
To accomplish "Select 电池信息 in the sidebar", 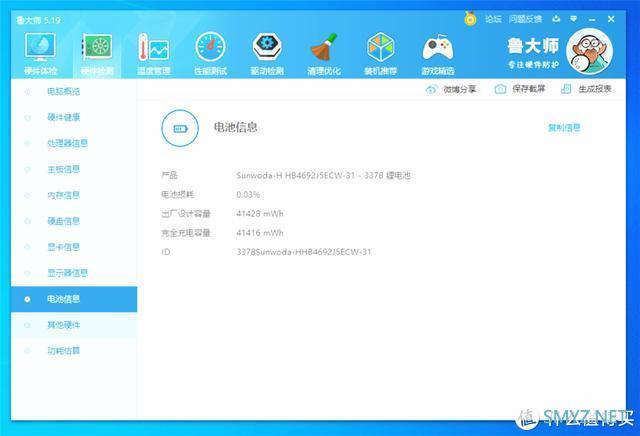I will [74, 299].
